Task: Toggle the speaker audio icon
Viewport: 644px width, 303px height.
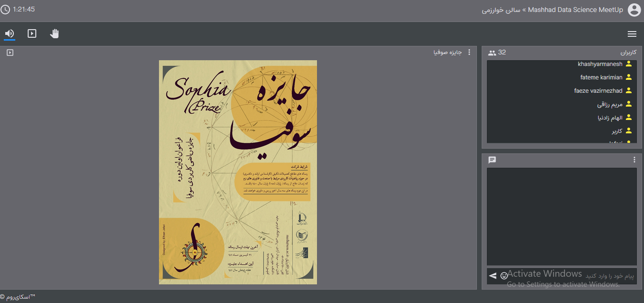Action: [x=10, y=33]
